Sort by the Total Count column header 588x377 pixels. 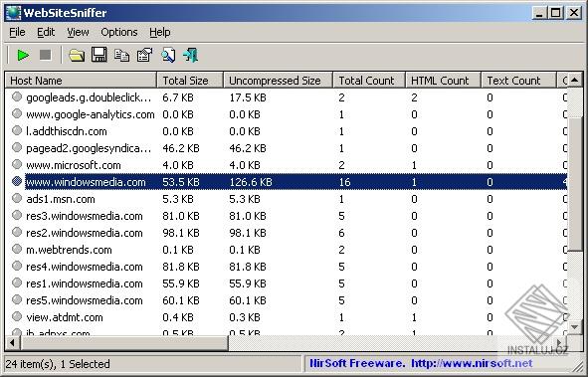[x=369, y=81]
